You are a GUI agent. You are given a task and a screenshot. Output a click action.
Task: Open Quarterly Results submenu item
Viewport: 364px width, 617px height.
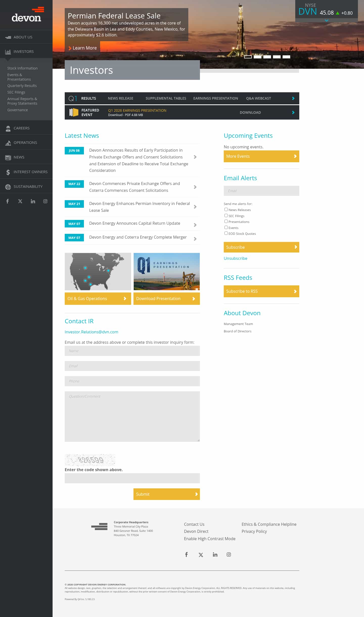pos(22,86)
